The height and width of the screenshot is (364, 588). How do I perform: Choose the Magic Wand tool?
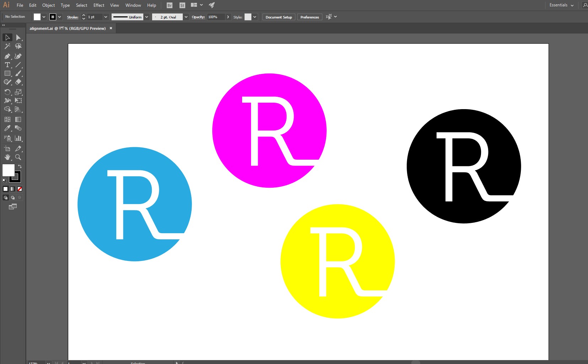(x=7, y=46)
